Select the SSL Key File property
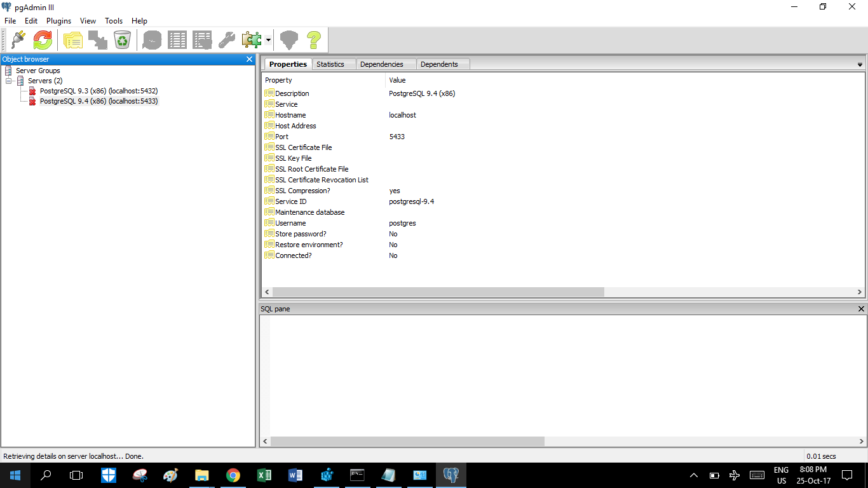Viewport: 868px width, 488px height. pos(563,158)
